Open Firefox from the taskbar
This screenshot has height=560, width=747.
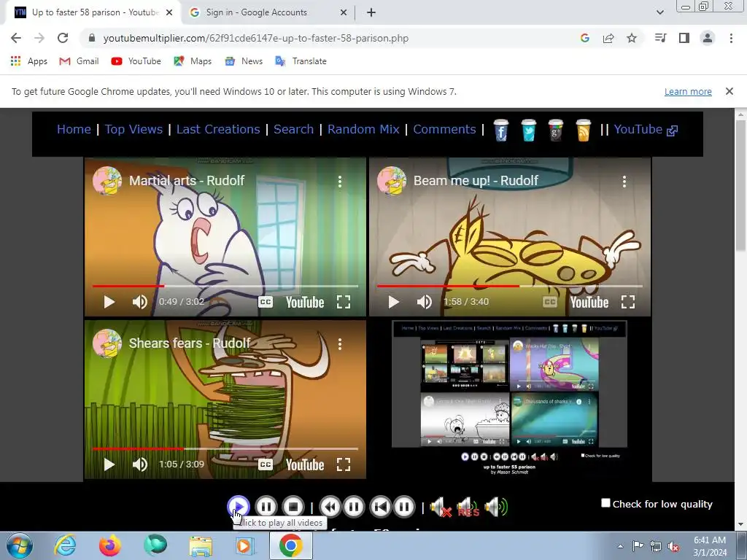[x=109, y=545]
